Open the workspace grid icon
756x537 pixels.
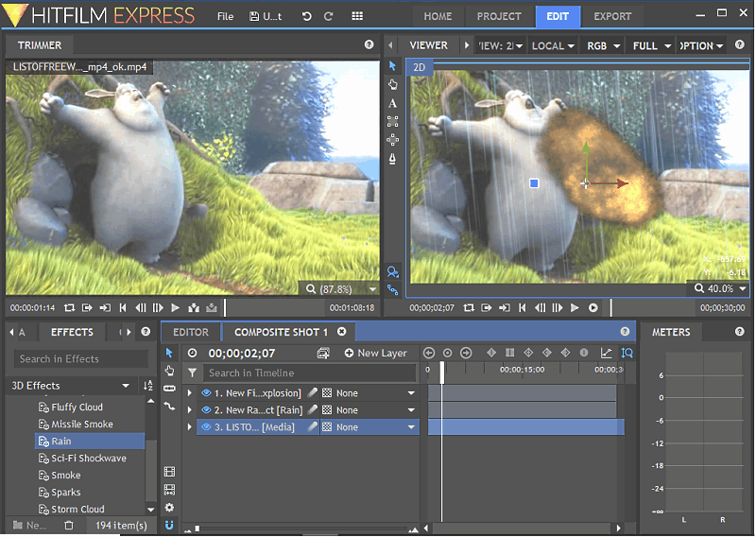coord(357,16)
